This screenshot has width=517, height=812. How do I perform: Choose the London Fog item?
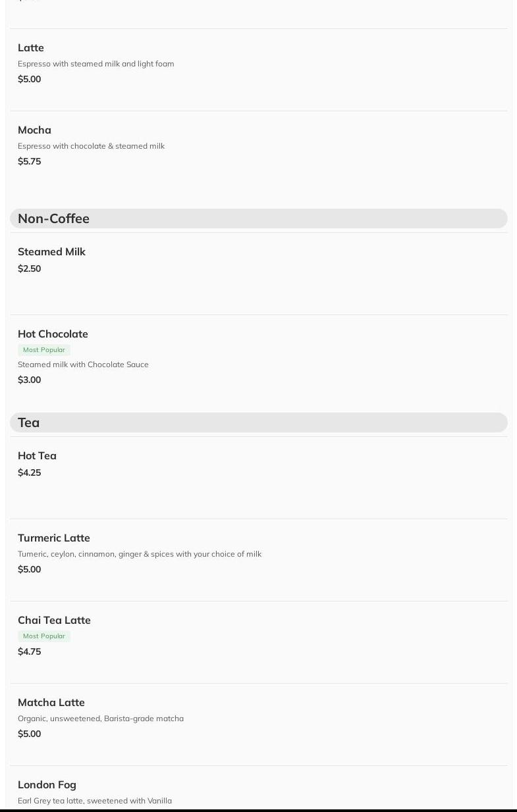[x=47, y=784]
